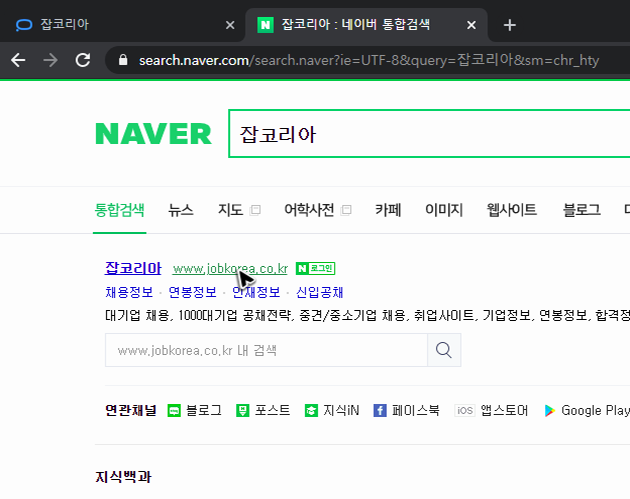Open the 이미지 search tab

click(x=444, y=210)
